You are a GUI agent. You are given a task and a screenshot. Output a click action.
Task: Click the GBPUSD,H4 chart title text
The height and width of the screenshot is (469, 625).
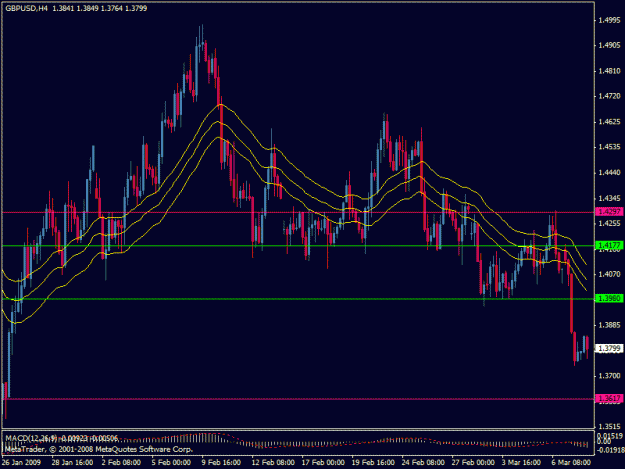coord(26,8)
